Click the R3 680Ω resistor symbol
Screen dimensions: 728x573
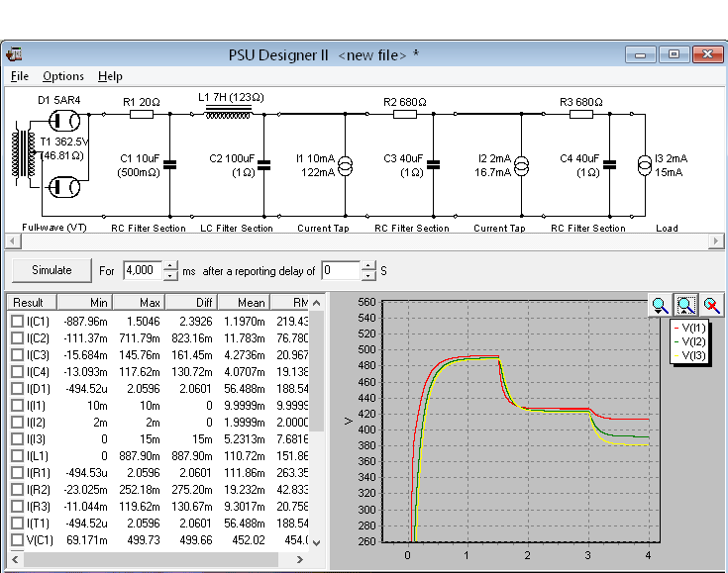click(581, 114)
